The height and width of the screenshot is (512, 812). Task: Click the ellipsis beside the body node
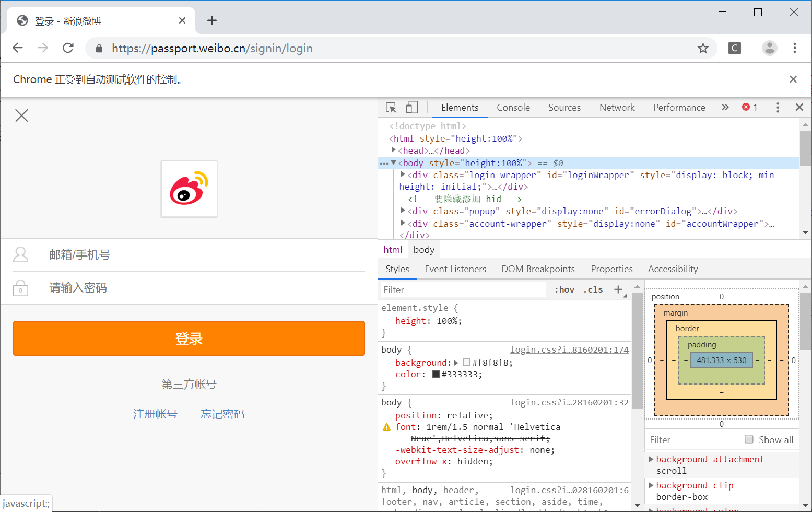(x=384, y=164)
